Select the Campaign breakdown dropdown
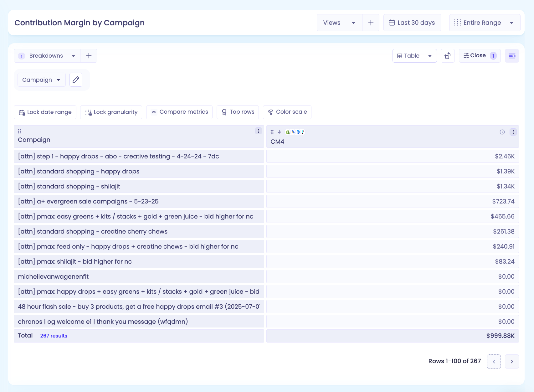Viewport: 534px width, 392px height. pyautogui.click(x=42, y=80)
